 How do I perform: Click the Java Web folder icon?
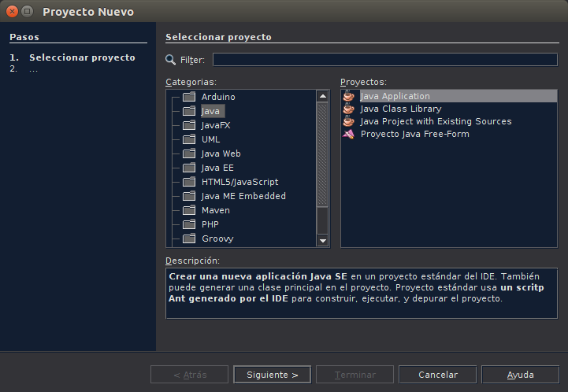pos(189,153)
